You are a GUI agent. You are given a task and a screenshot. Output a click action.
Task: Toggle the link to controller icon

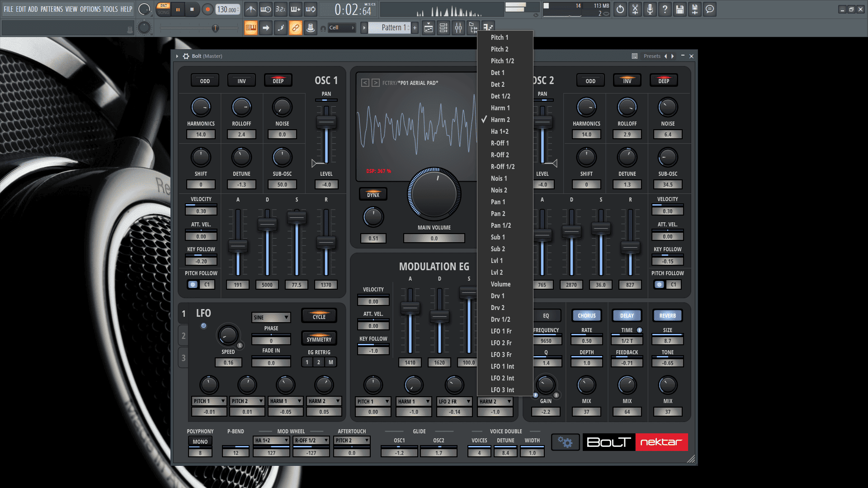pos(296,28)
